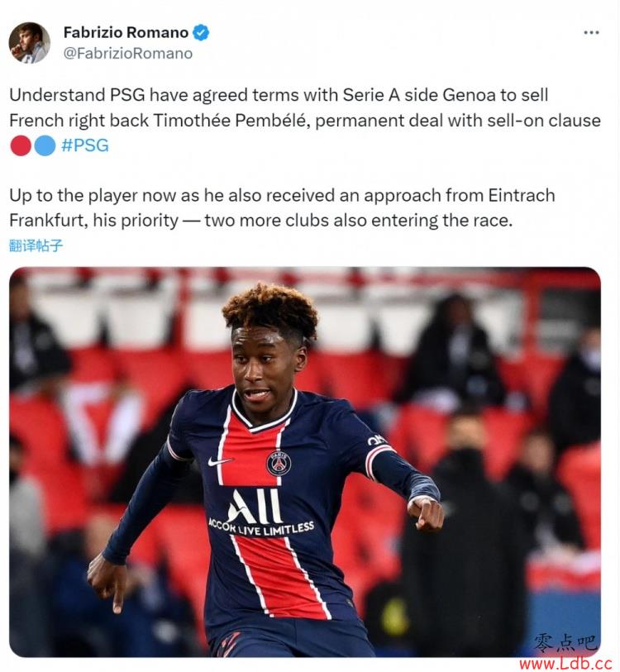
Task: Click the blue circle emoji
Action: click(45, 145)
